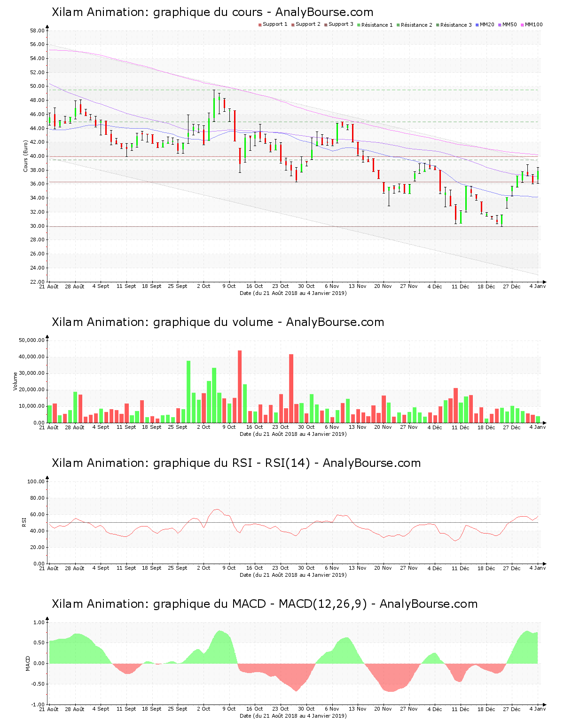The height and width of the screenshot is (728, 564).
Task: Click the 'RSI' vertical axis title
Action: pyautogui.click(x=24, y=522)
